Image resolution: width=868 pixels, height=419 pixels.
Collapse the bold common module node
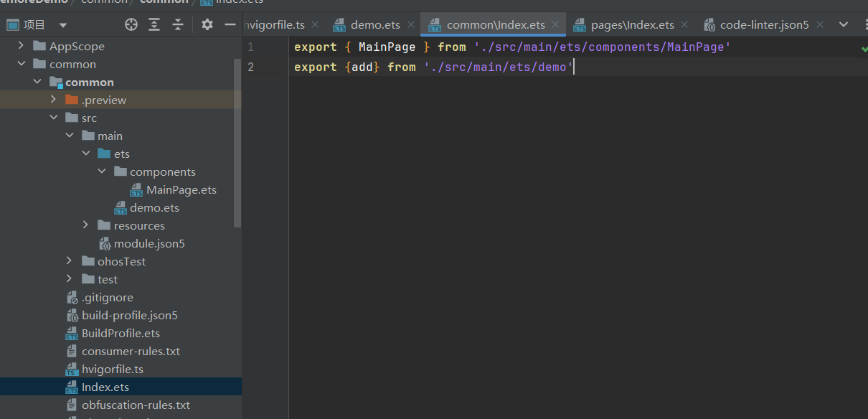coord(37,83)
